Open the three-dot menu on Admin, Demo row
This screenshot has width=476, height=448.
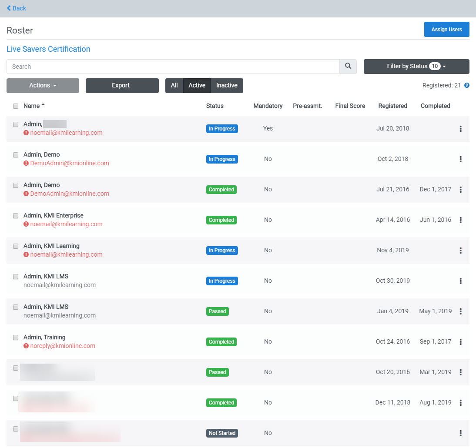pyautogui.click(x=460, y=159)
